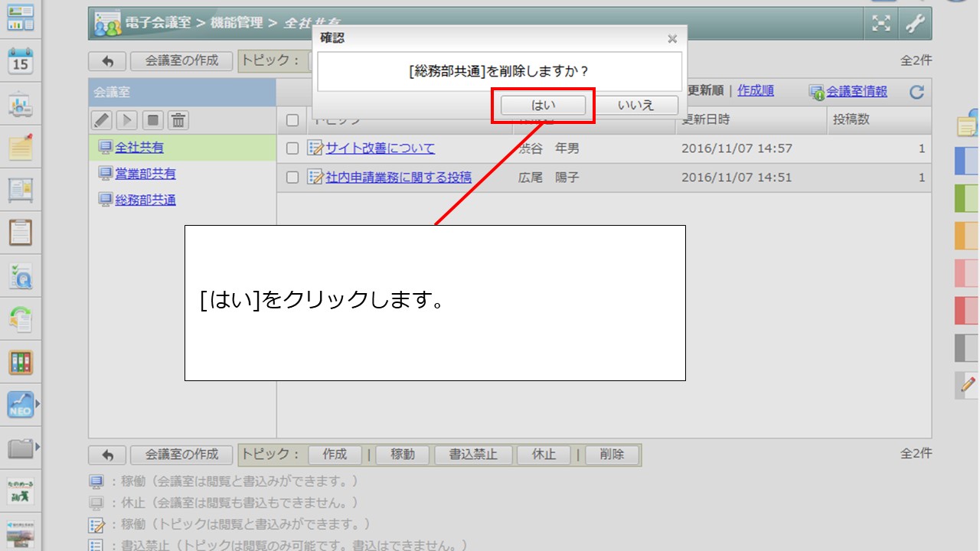Click the full-screen expand icon in the header

(882, 24)
